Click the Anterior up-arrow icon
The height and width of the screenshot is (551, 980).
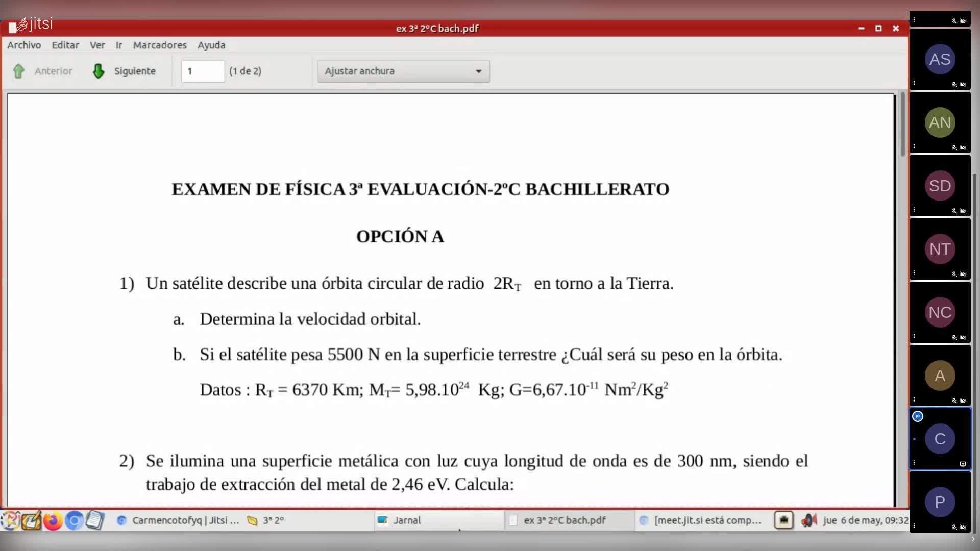point(19,71)
